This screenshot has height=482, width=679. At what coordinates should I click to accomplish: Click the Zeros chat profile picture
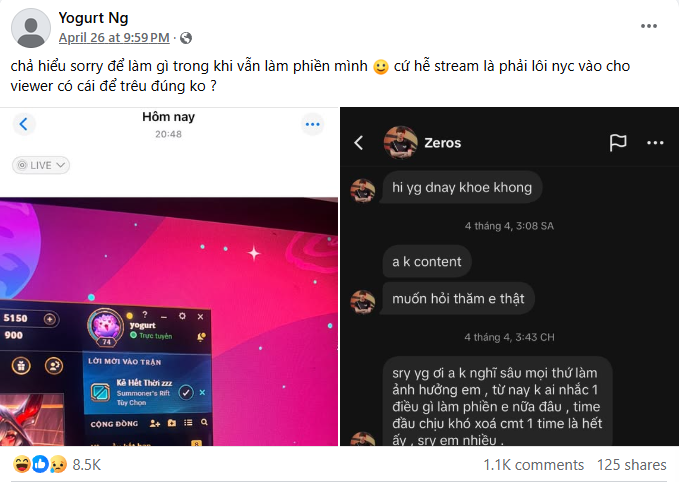[401, 142]
